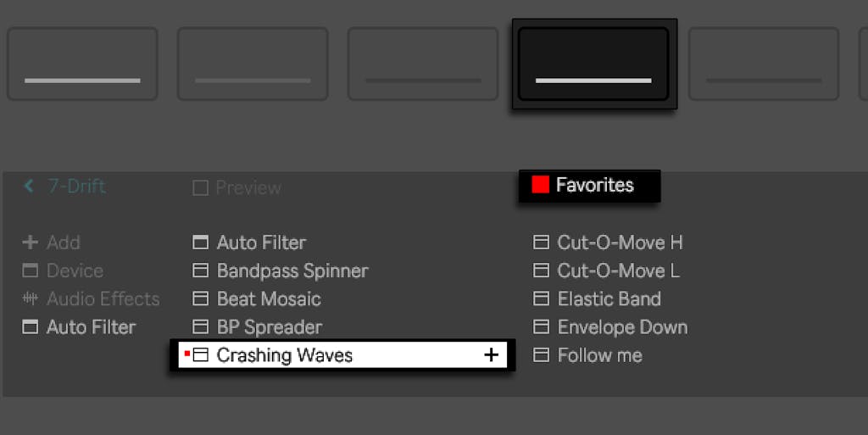Click the Cut-O-Move H preset icon
868x435 pixels.
[541, 243]
